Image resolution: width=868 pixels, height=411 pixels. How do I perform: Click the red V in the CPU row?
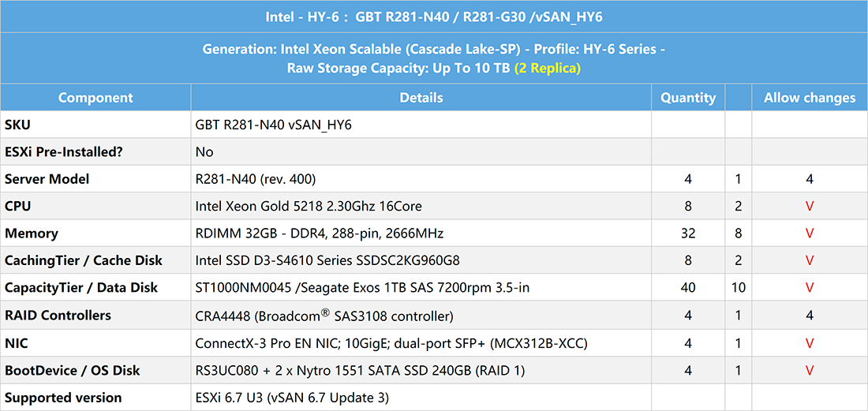tap(810, 207)
